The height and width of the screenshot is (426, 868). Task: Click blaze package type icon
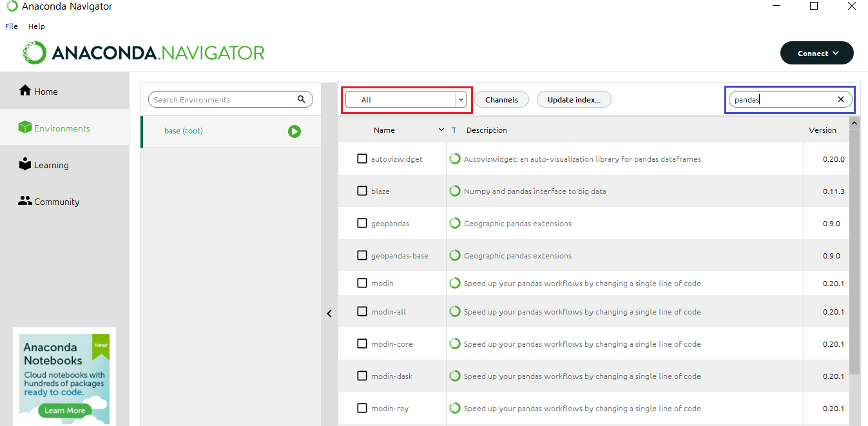tap(455, 191)
